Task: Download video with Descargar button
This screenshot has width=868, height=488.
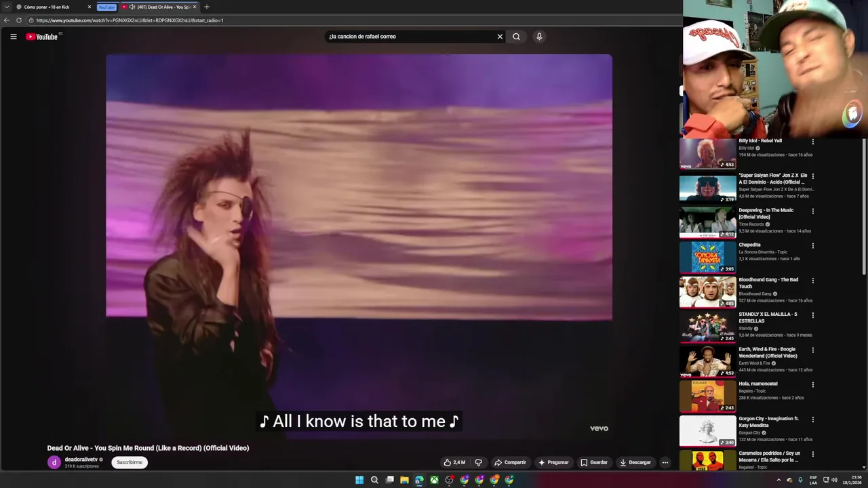Action: (635, 462)
